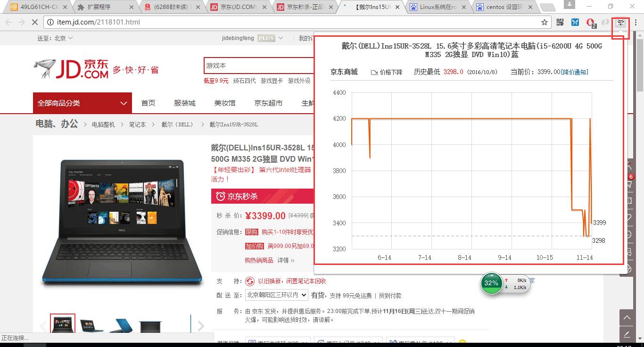The height and width of the screenshot is (347, 644).
Task: Click the grey extension icon beside the red one
Action: pos(606,22)
